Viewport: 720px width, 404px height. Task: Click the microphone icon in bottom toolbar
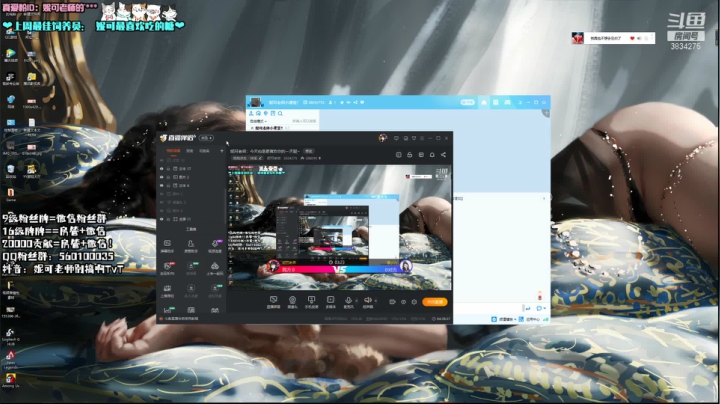(x=349, y=300)
